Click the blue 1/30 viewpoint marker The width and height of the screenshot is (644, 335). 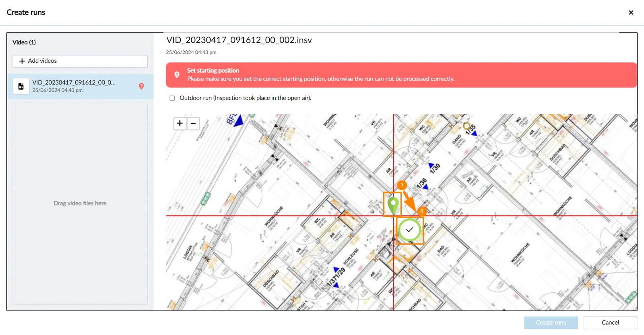click(x=431, y=165)
